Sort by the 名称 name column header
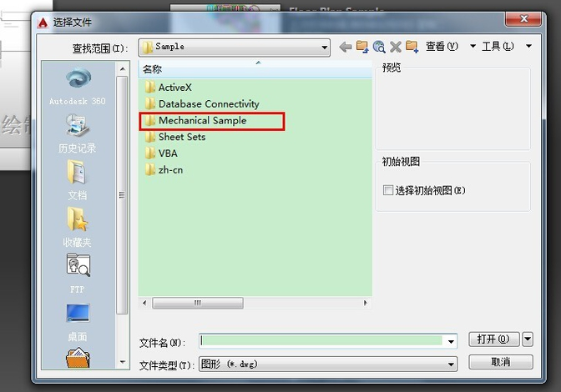Screen dimensions: 561x392 pos(255,69)
